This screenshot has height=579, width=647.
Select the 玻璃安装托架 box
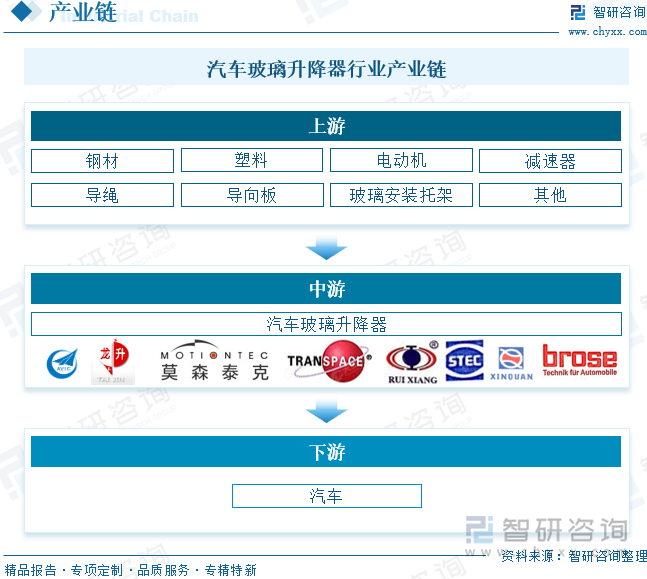[x=401, y=195]
